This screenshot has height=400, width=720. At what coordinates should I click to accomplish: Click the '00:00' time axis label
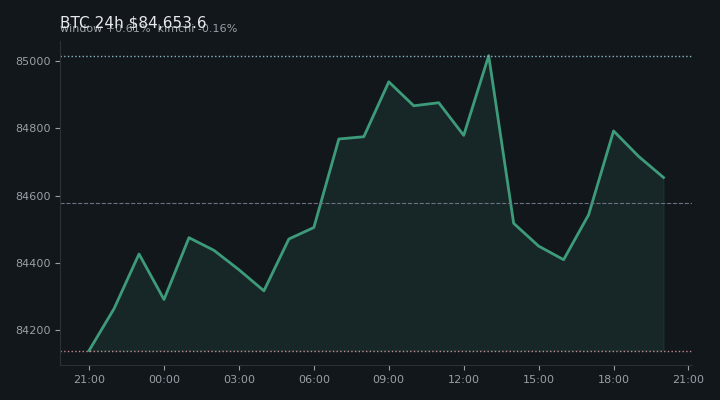click(164, 379)
